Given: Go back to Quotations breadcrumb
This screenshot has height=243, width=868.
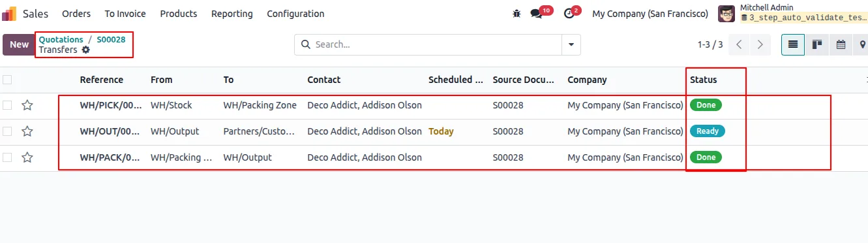Looking at the screenshot, I should click(61, 40).
